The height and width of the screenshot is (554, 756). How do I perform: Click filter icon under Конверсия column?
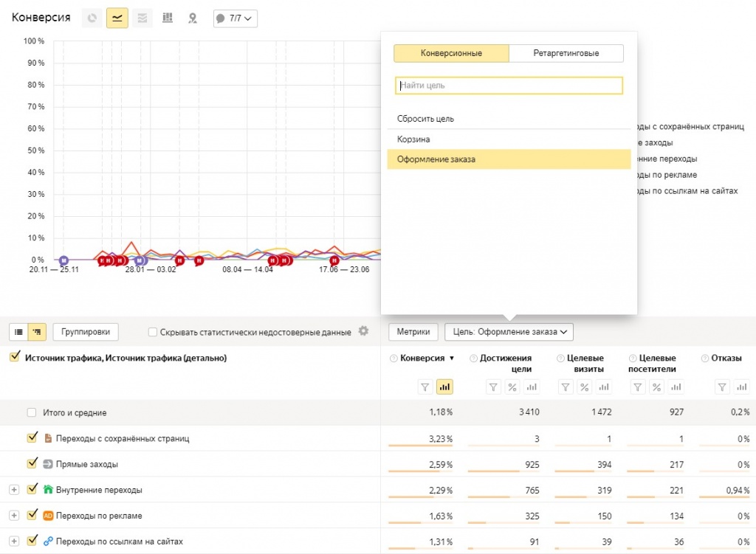(425, 387)
